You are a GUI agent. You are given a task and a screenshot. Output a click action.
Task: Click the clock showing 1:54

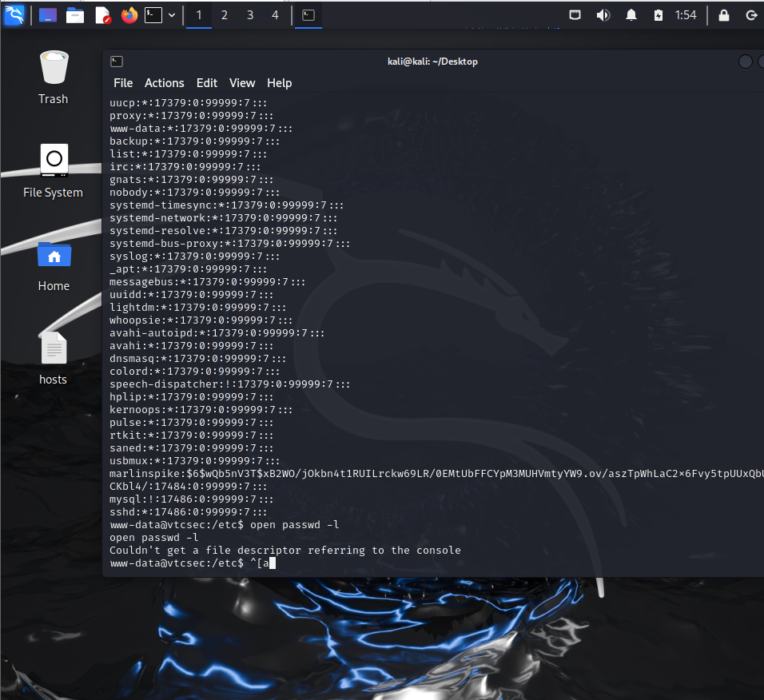pos(686,15)
